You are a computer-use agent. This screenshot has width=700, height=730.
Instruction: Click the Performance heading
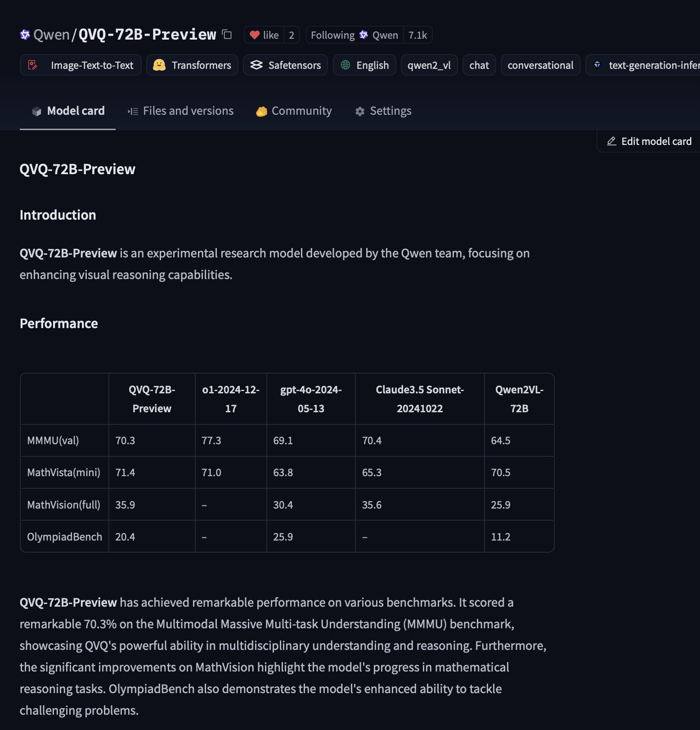point(59,324)
